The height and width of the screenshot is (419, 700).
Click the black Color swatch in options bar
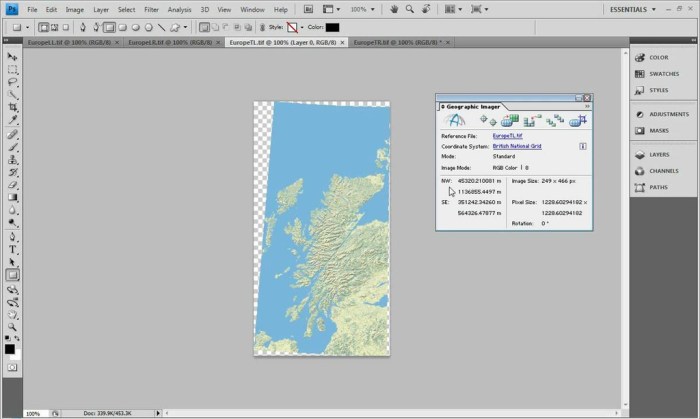330,27
